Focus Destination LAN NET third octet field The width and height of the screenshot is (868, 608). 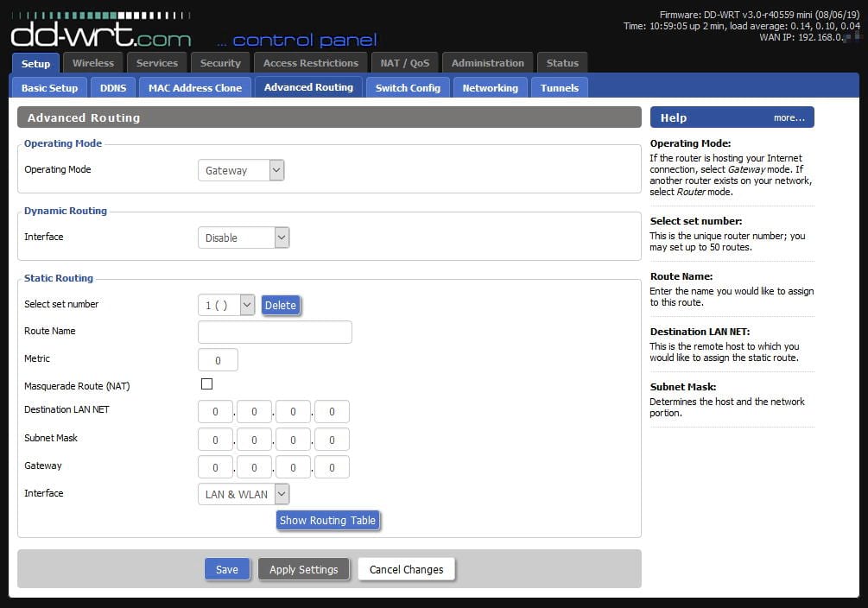293,411
